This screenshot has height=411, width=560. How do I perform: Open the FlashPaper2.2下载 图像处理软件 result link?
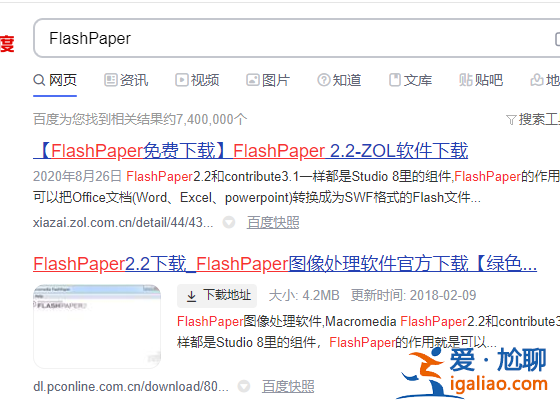pyautogui.click(x=285, y=264)
